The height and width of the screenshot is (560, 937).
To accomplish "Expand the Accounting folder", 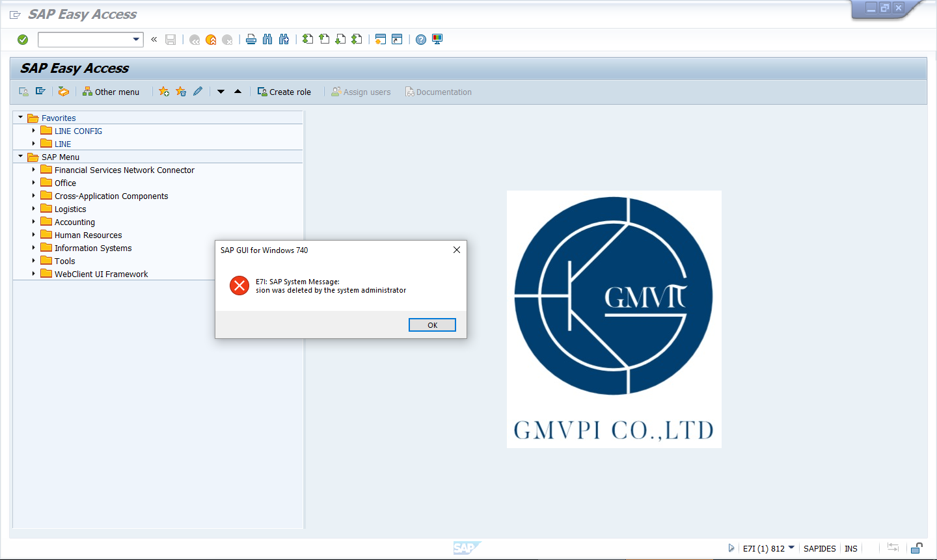I will [34, 222].
